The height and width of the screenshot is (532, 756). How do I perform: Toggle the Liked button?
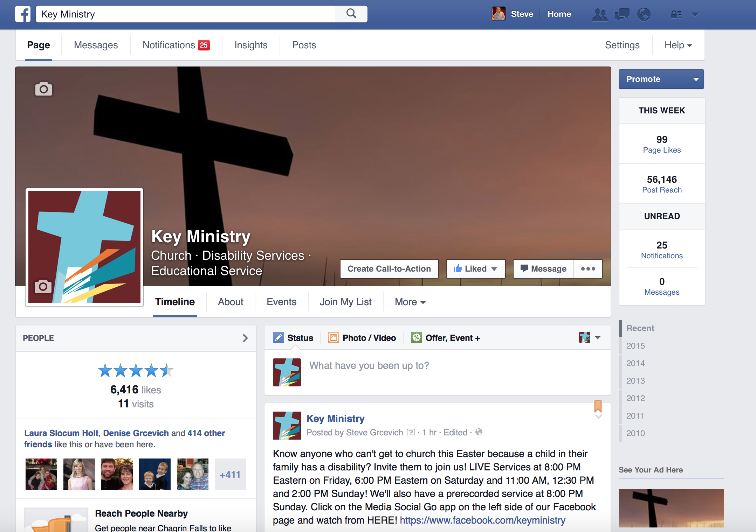(x=475, y=269)
